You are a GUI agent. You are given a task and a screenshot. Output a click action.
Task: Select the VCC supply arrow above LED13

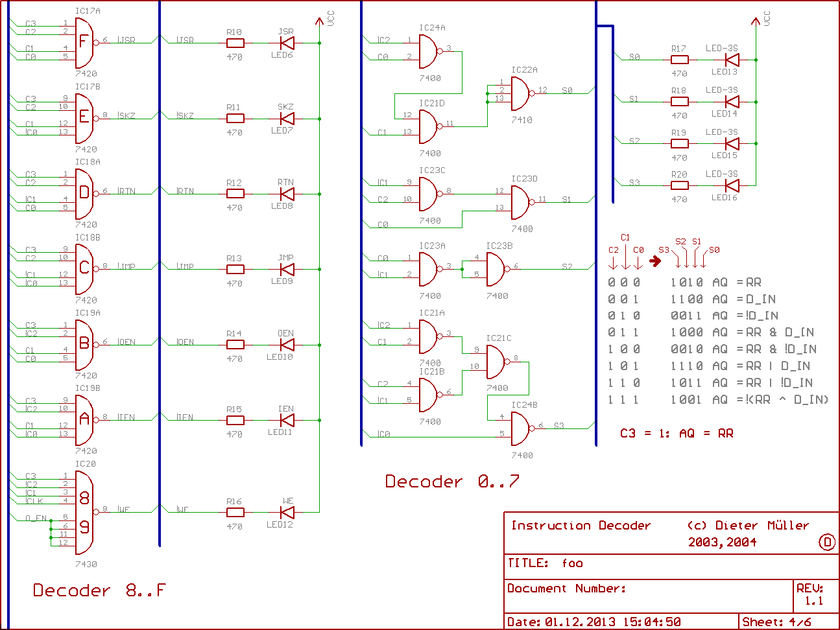[x=755, y=22]
